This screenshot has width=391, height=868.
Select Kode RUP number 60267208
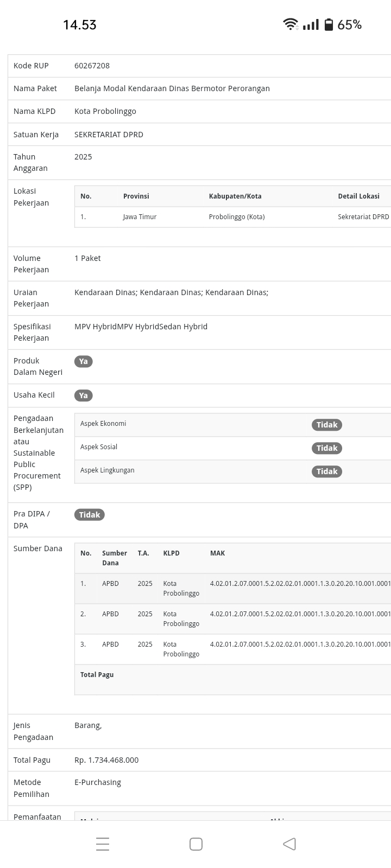point(92,66)
